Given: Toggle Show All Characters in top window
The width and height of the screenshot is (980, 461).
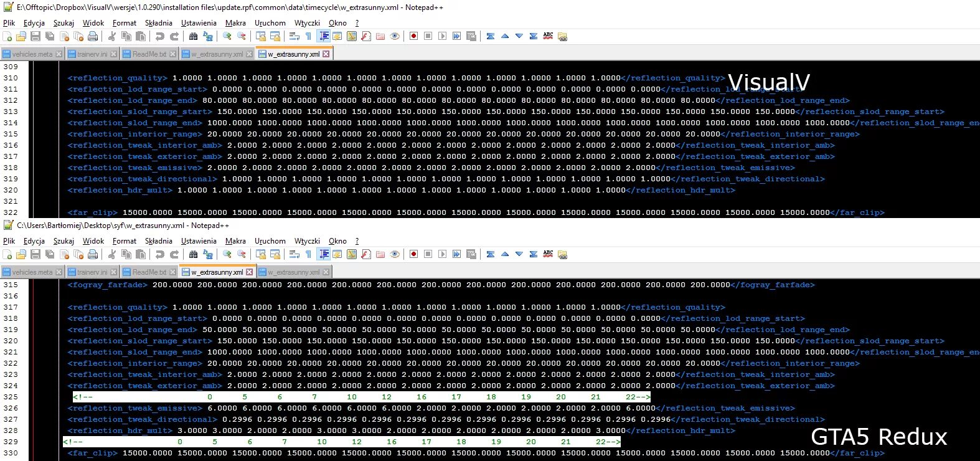Looking at the screenshot, I should click(308, 36).
